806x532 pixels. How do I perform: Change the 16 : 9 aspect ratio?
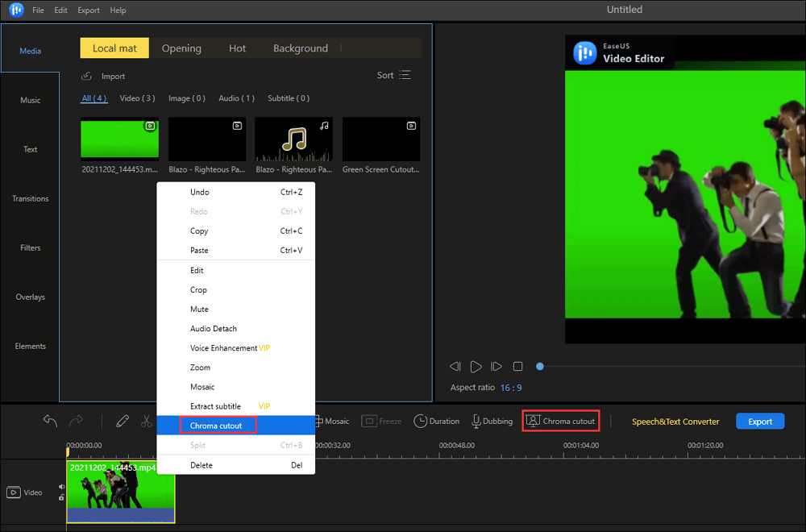511,388
